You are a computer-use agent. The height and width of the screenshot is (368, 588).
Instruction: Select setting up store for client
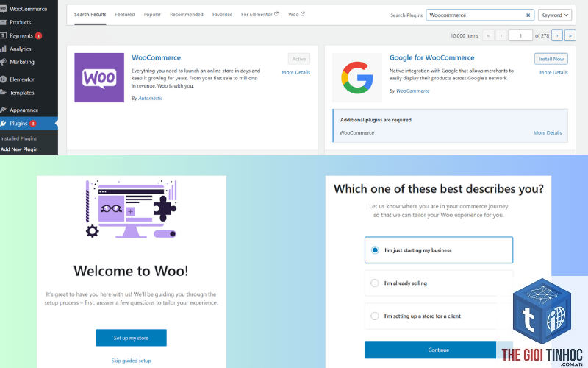(438, 316)
